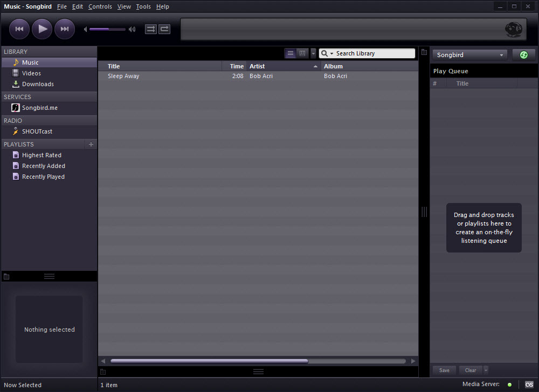Skip to previous track

tap(19, 29)
